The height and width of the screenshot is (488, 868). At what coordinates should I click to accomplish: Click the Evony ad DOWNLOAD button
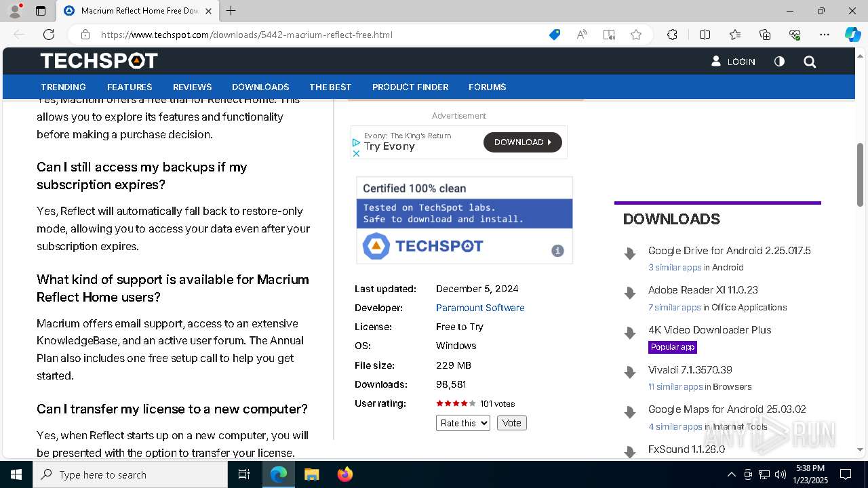(522, 142)
